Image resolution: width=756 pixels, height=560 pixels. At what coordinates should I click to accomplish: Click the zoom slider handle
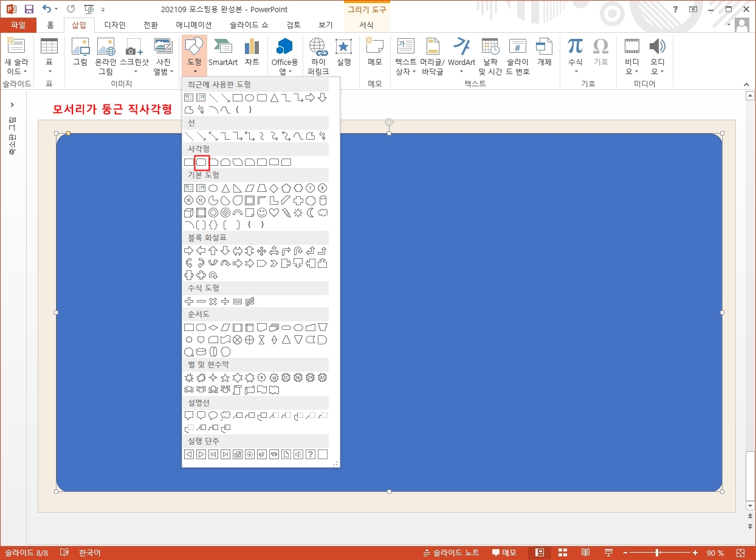[657, 553]
